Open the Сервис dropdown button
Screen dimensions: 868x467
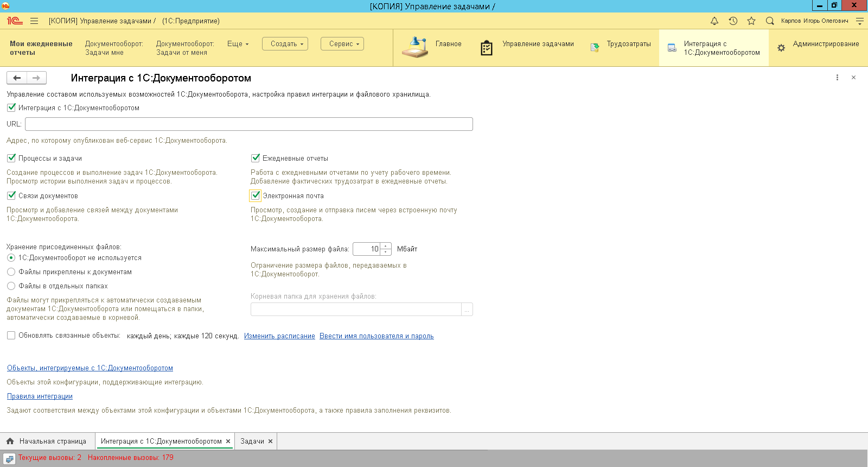[x=342, y=44]
